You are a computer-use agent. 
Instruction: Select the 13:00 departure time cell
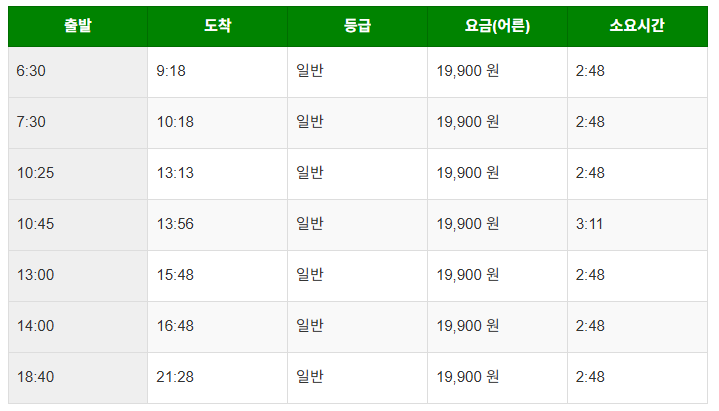78,276
